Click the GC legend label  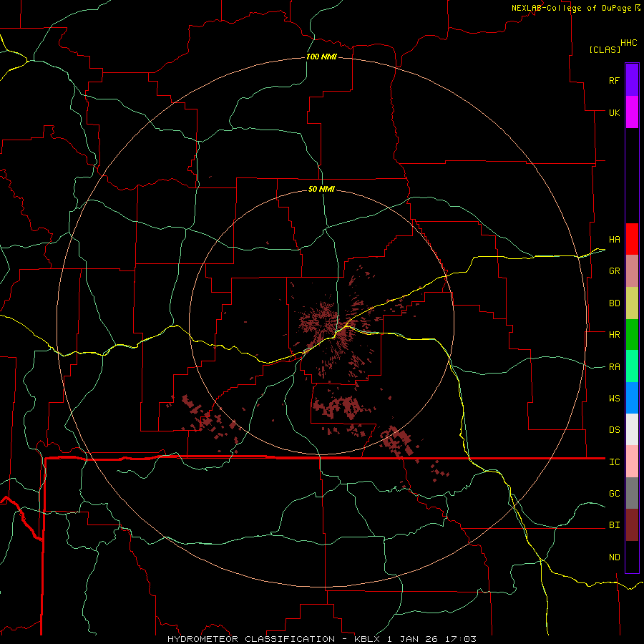pos(614,494)
